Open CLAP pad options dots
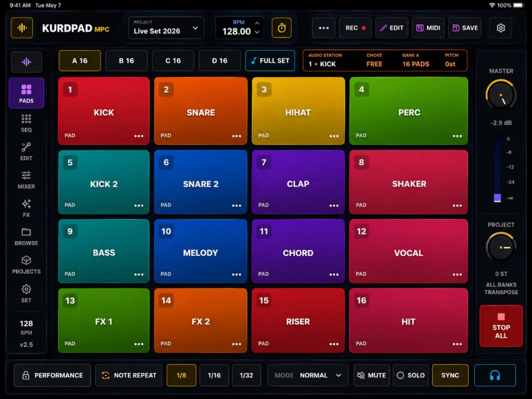This screenshot has height=399, width=532. pyautogui.click(x=334, y=205)
